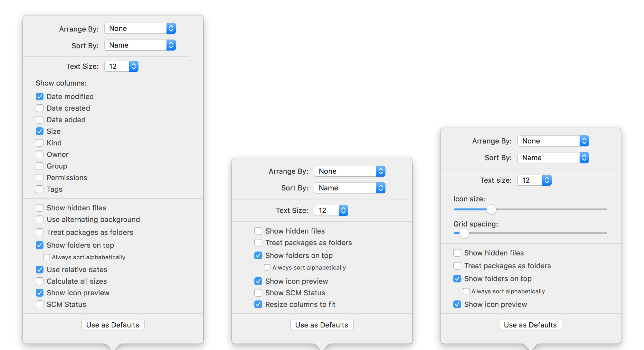Enable Treat packages as folders in right panel
The width and height of the screenshot is (644, 350).
[457, 266]
